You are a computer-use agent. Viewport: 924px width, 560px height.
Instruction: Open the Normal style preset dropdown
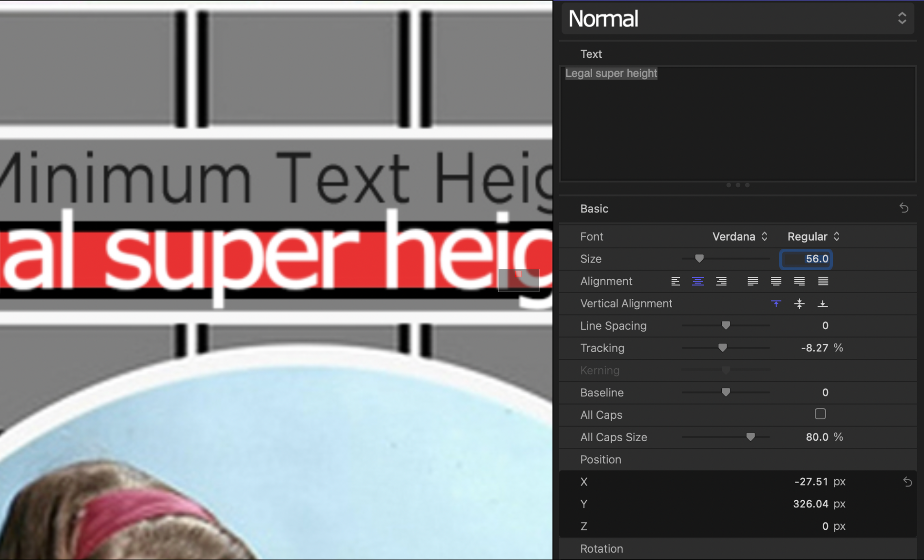click(739, 19)
